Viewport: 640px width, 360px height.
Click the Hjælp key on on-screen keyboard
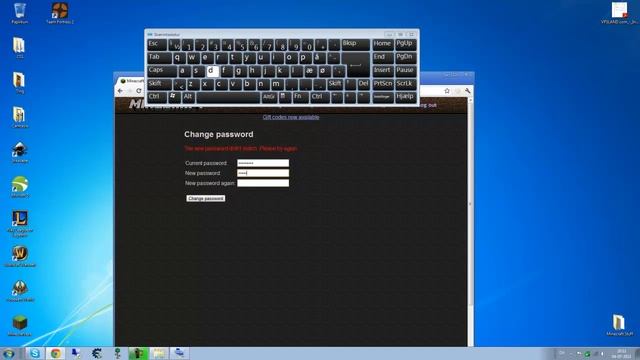point(405,97)
